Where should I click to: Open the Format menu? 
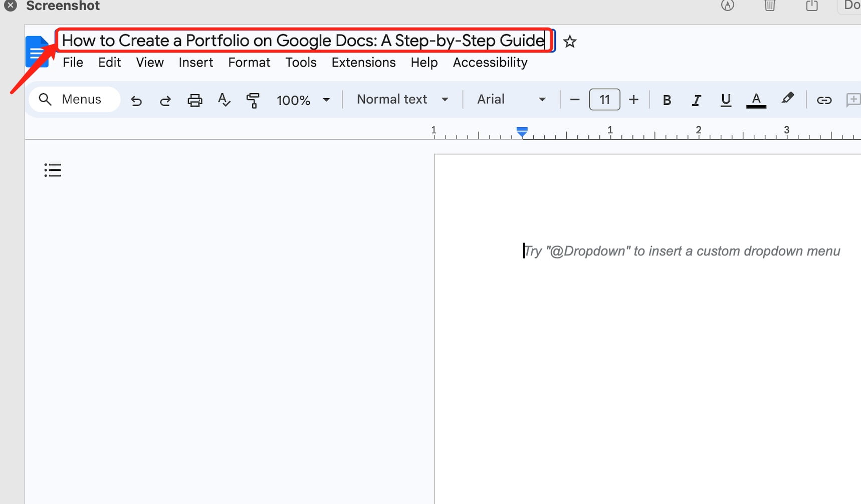[249, 63]
